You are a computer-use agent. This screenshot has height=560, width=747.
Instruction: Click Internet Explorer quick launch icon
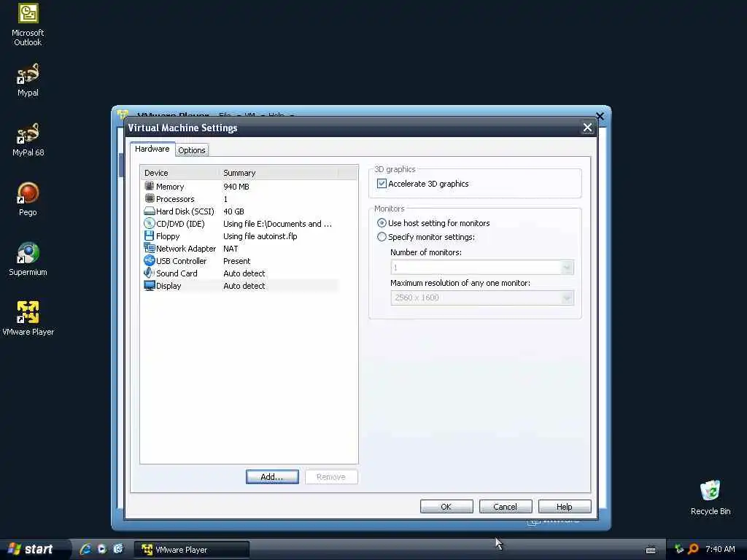(x=85, y=549)
